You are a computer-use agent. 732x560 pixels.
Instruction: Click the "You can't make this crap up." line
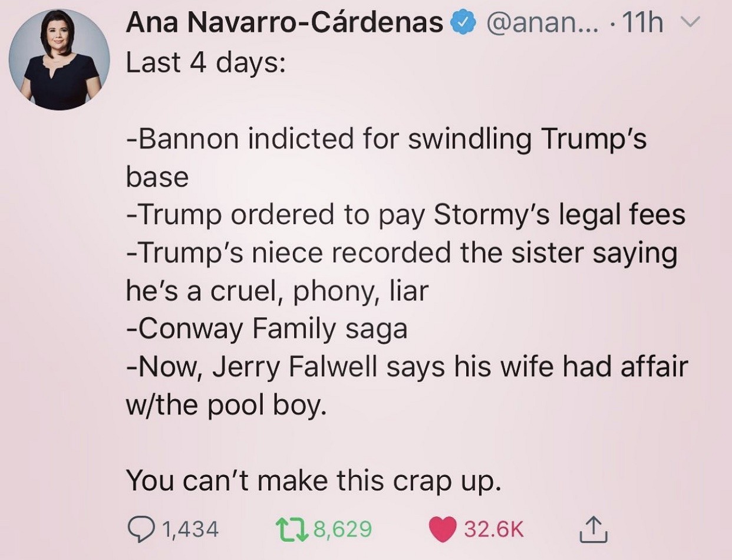coord(314,480)
